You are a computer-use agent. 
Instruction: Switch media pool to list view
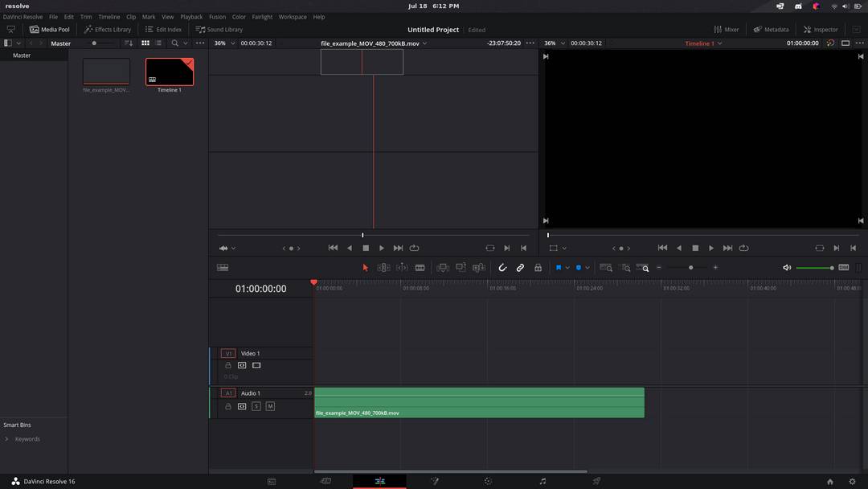(x=159, y=43)
